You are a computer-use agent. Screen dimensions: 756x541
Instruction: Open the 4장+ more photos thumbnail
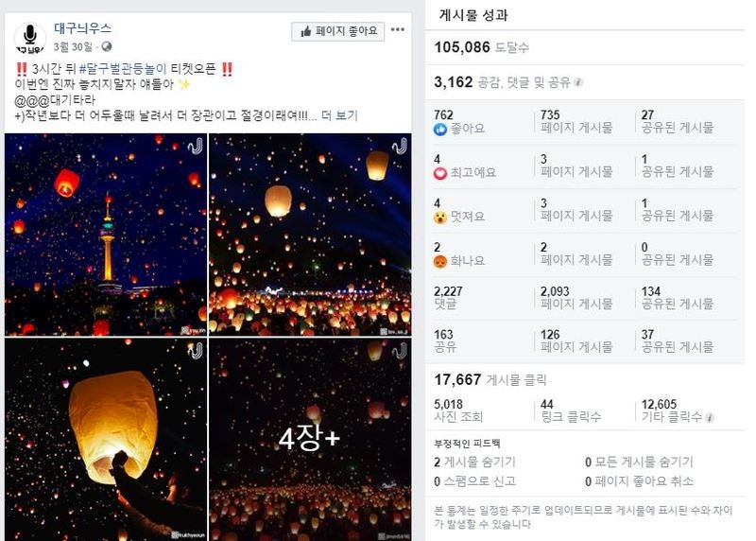click(310, 439)
